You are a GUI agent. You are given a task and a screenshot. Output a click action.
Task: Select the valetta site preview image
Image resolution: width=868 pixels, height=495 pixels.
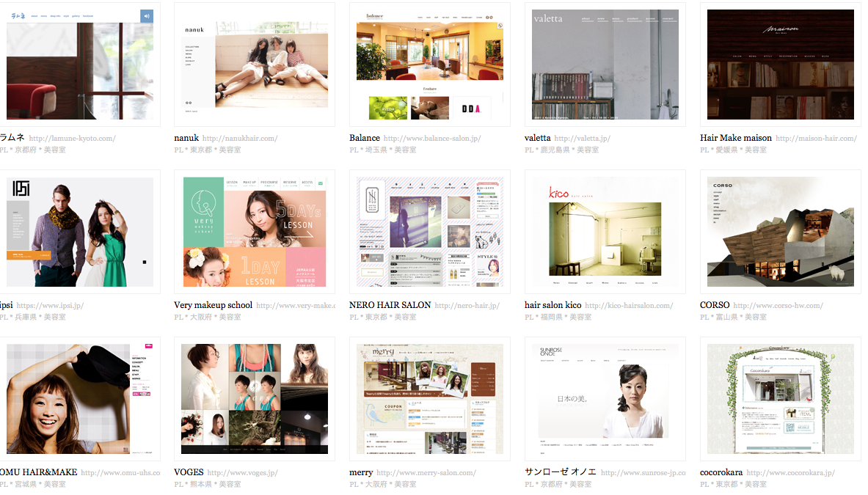[605, 65]
